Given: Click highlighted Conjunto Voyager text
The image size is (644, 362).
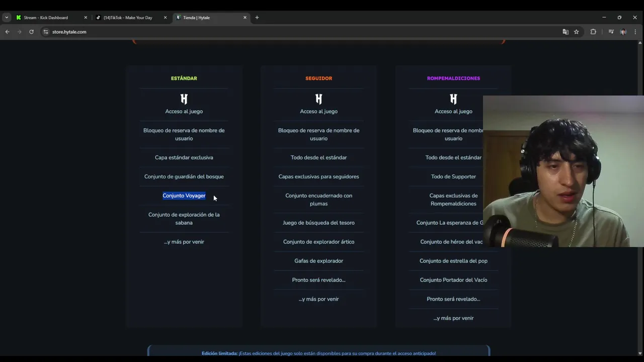Looking at the screenshot, I should (x=184, y=196).
